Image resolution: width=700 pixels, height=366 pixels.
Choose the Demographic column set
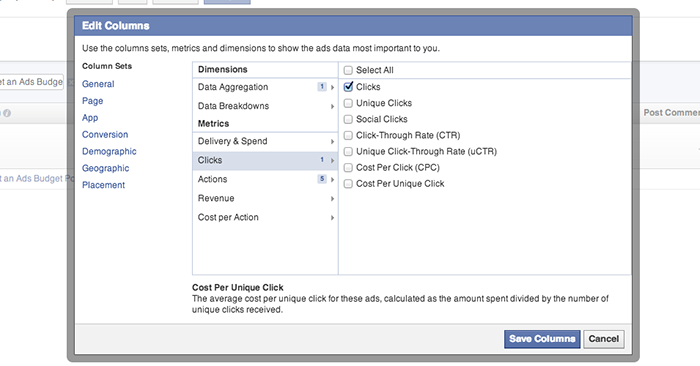pyautogui.click(x=109, y=151)
